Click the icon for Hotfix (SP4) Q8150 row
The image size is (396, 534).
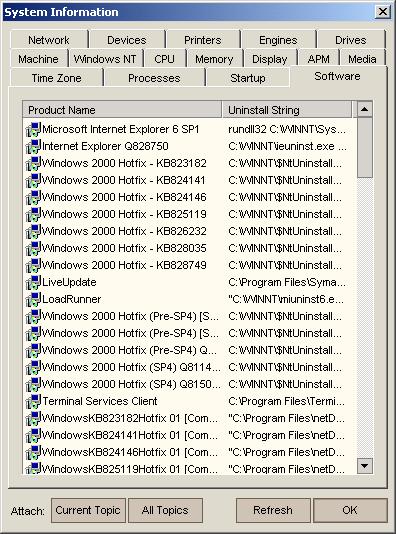pyautogui.click(x=33, y=385)
